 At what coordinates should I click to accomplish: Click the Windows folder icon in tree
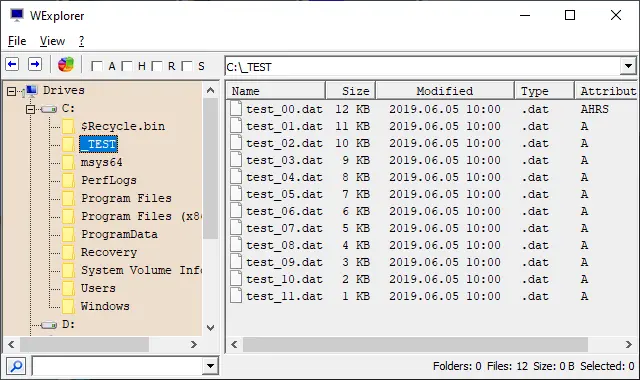point(68,306)
